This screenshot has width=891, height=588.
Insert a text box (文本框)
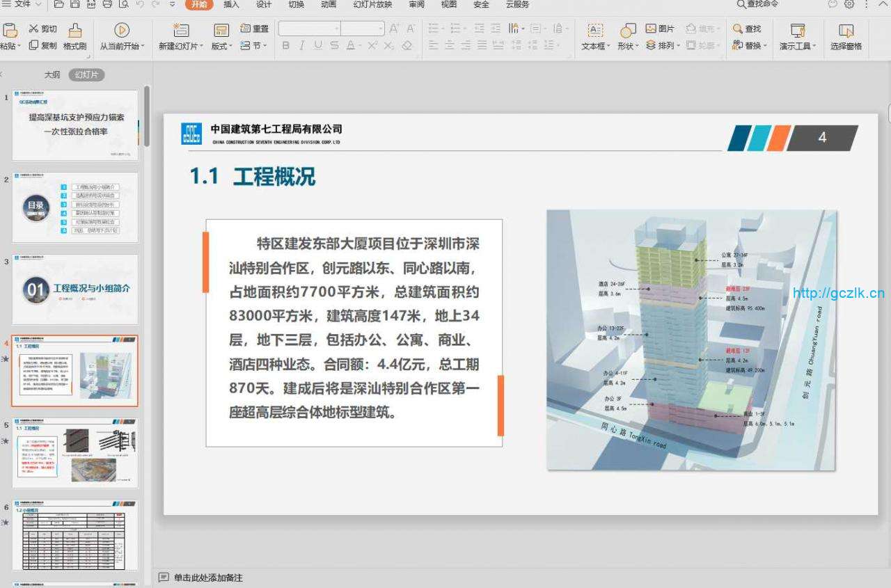click(x=595, y=30)
